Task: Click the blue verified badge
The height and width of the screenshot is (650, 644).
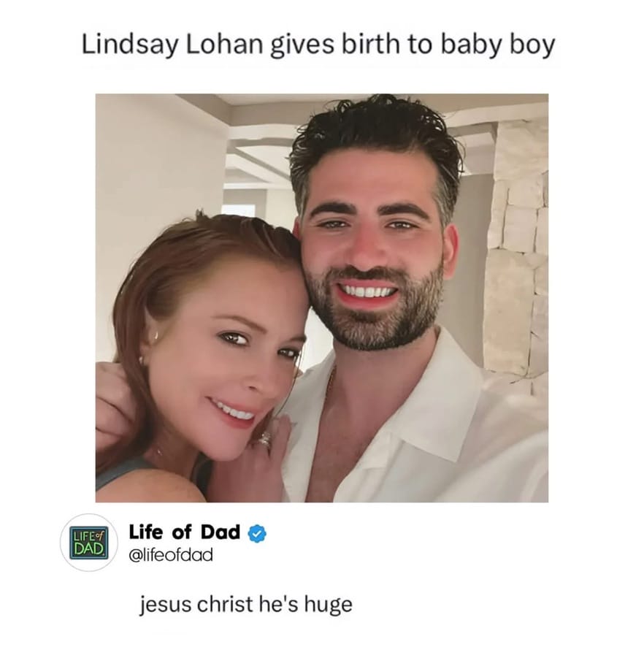Action: point(257,533)
